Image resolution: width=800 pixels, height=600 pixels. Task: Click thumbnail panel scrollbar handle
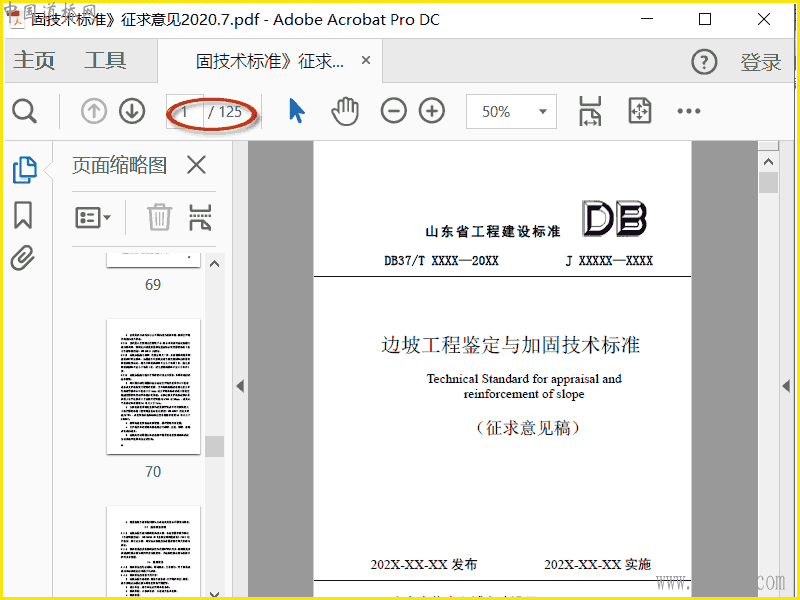point(214,446)
